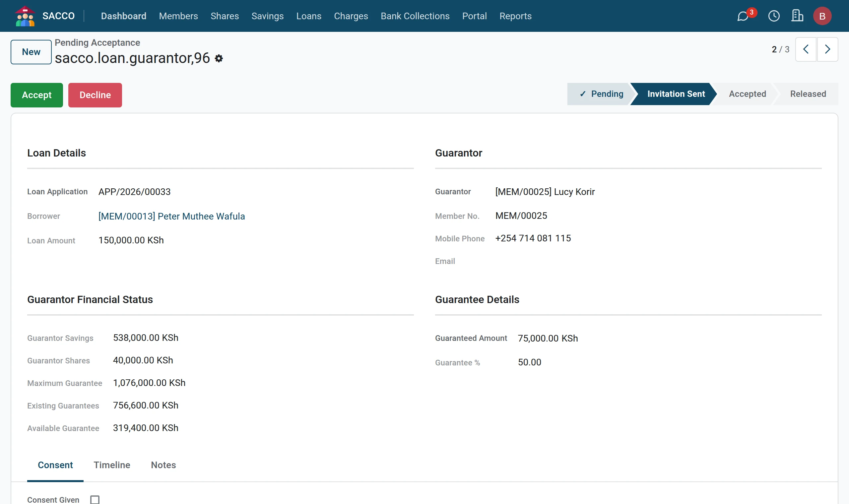849x504 pixels.
Task: Open the user avatar B menu
Action: click(822, 16)
